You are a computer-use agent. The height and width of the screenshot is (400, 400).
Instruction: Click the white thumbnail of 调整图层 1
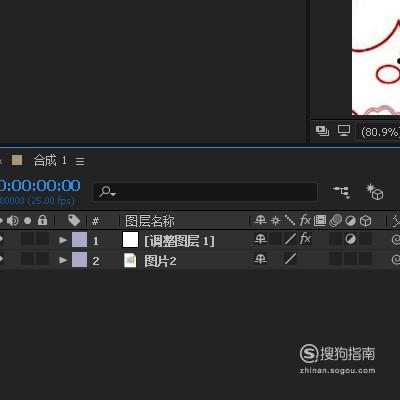coord(130,240)
